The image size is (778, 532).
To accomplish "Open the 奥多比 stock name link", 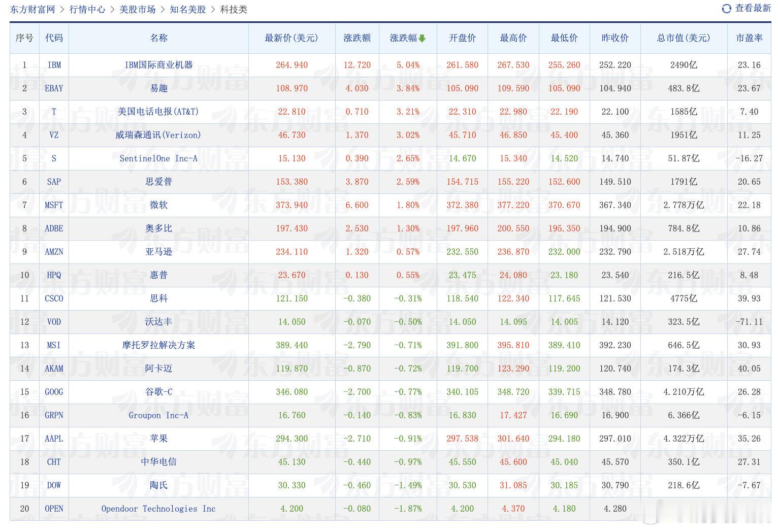I will click(158, 228).
